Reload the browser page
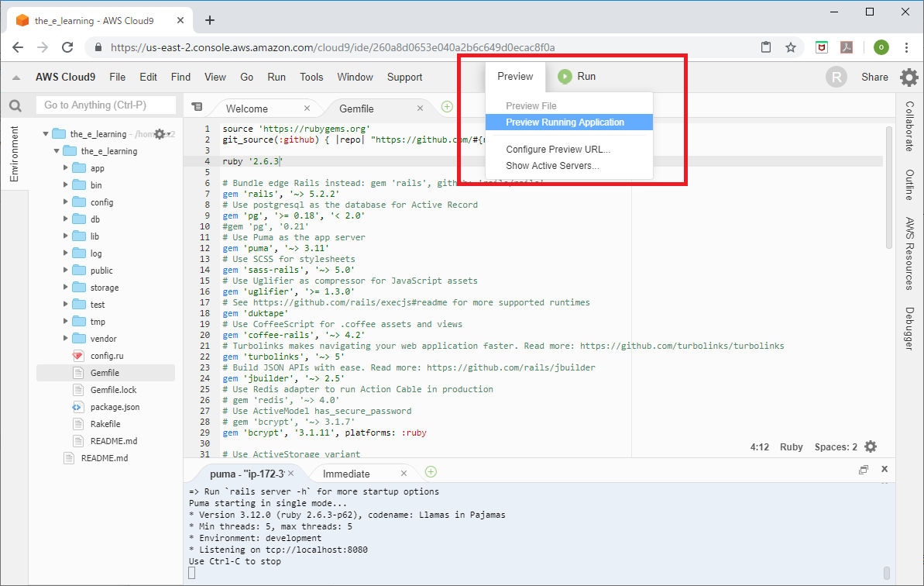The image size is (924, 586). coord(67,47)
